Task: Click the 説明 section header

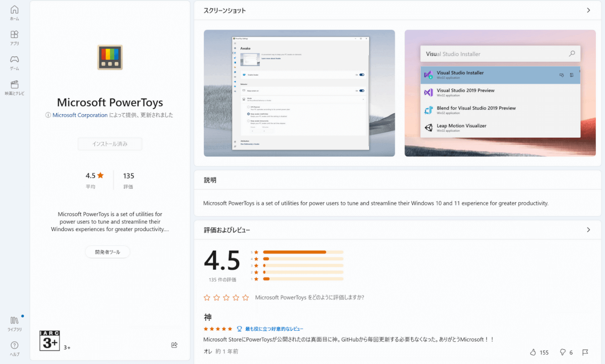Action: (210, 180)
